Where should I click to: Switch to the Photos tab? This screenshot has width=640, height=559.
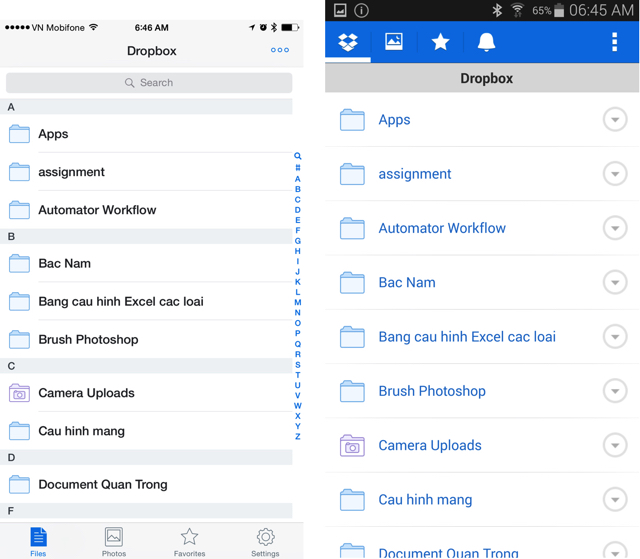[114, 542]
